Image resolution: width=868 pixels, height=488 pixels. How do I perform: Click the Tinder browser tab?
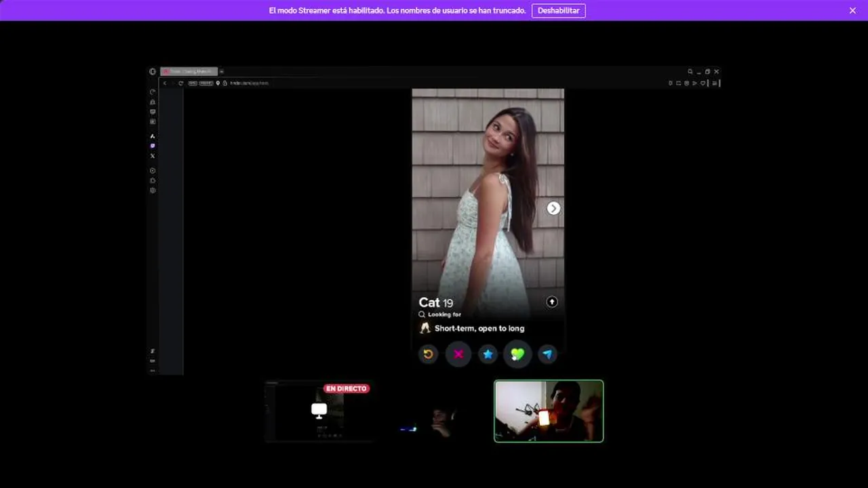[189, 71]
